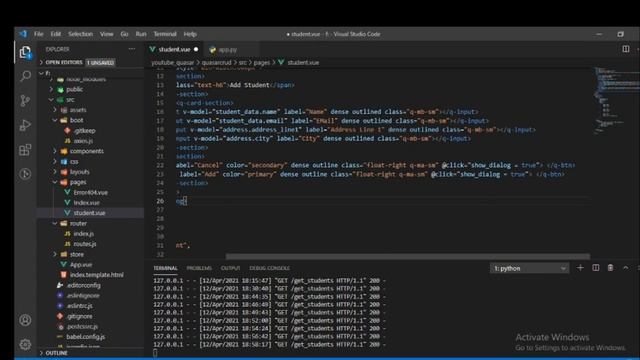Open the Accounts icon in activity bar
The image size is (640, 360).
(25, 320)
